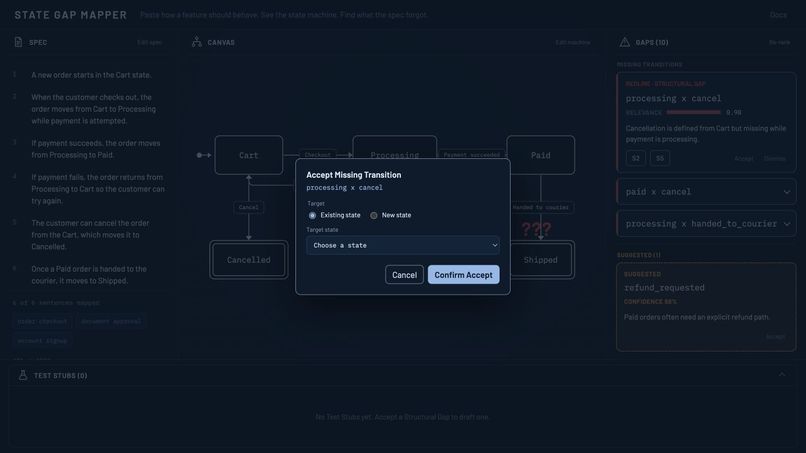Select the Processing state node

395,148
